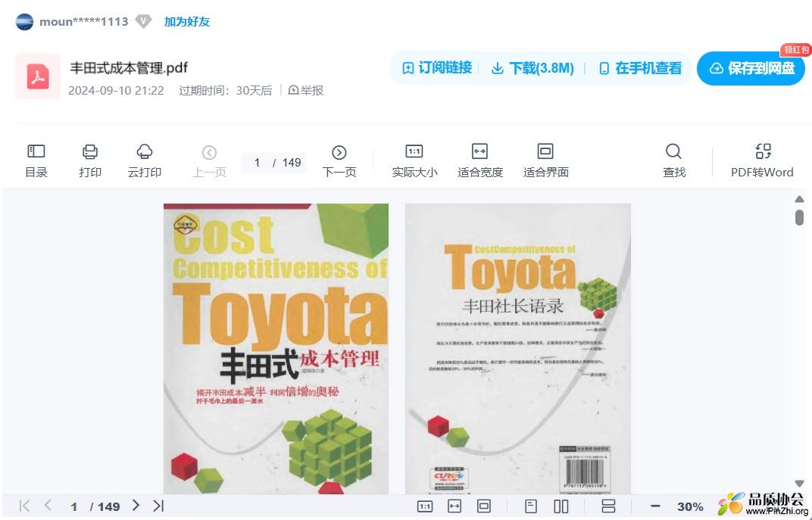Select the back cover page 丰田社长语录
The image size is (812, 520).
518,349
